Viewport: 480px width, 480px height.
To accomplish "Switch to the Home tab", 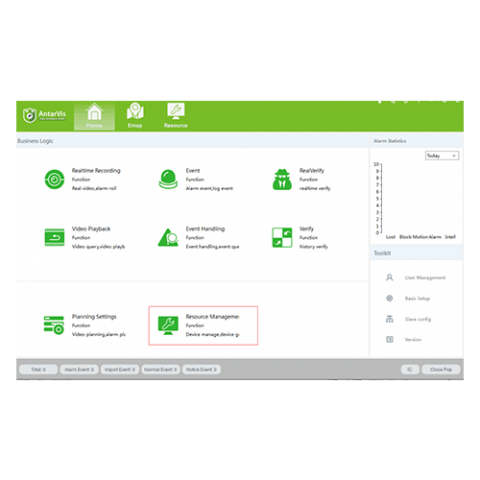I will (94, 116).
